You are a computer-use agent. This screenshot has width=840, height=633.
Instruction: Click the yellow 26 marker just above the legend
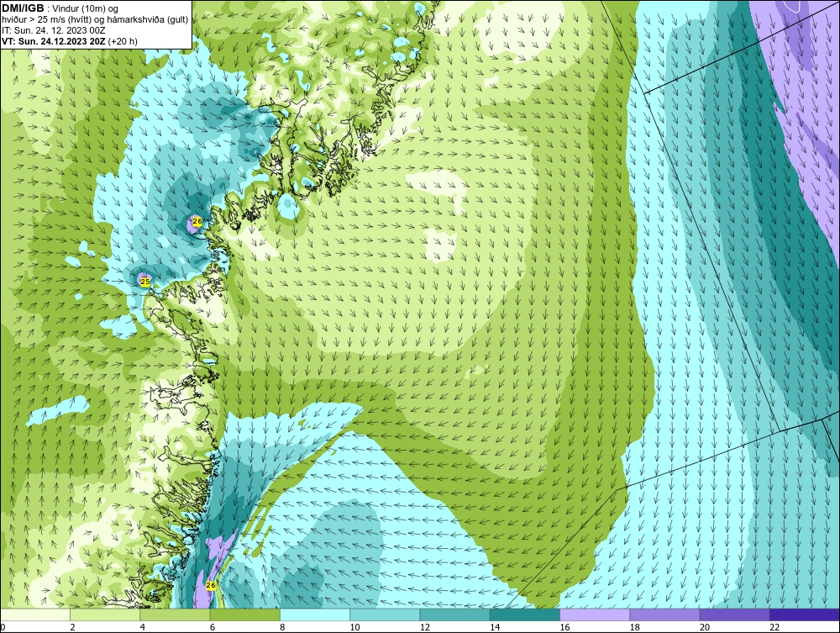coord(211,585)
